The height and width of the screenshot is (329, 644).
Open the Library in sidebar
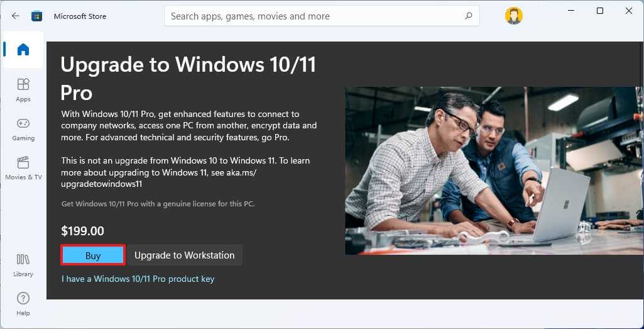pos(23,264)
